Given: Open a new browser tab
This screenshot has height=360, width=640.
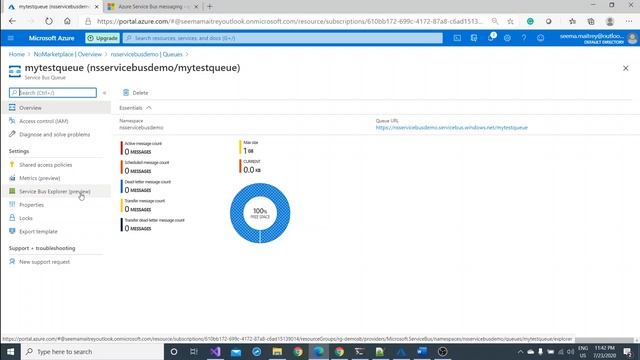Looking at the screenshot, I should click(210, 7).
